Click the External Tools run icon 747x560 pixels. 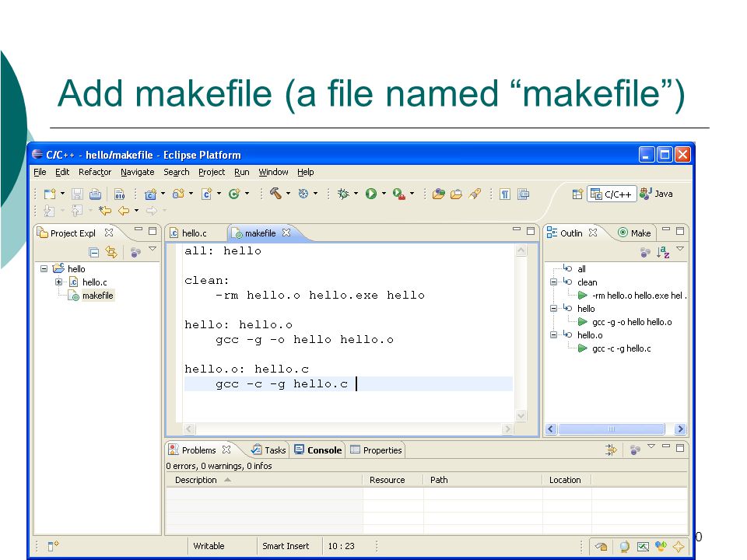[x=398, y=194]
